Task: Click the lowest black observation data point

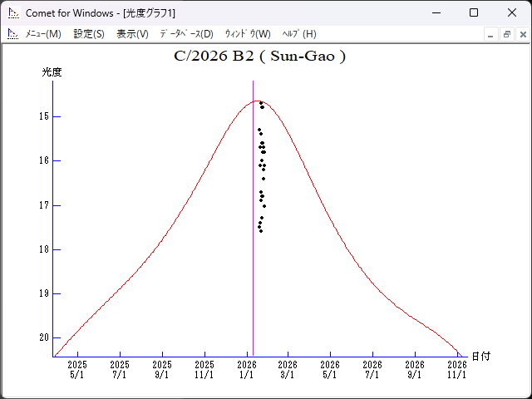Action: (261, 231)
